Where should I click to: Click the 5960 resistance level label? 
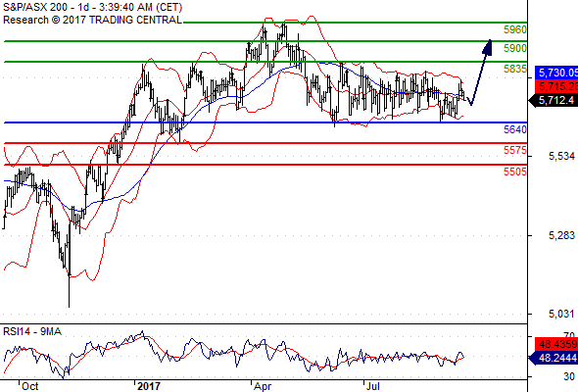click(514, 29)
